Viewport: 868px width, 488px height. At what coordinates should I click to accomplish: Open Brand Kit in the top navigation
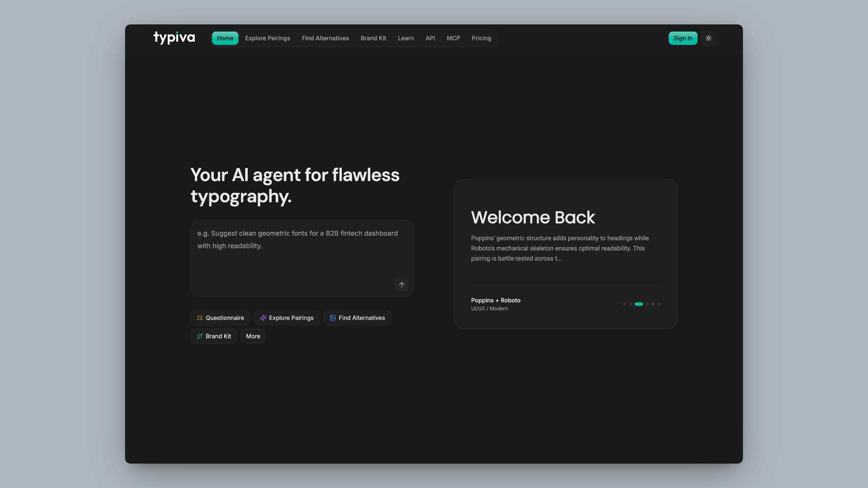click(373, 38)
